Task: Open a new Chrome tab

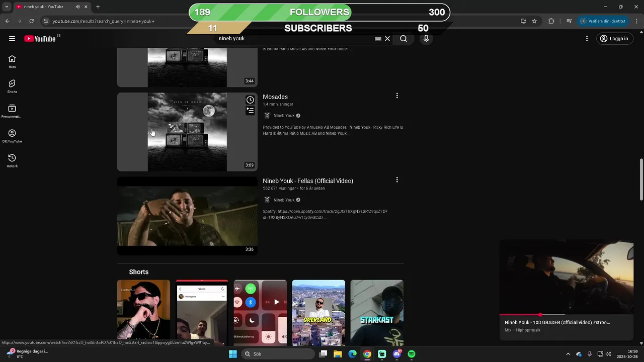Action: tap(98, 7)
